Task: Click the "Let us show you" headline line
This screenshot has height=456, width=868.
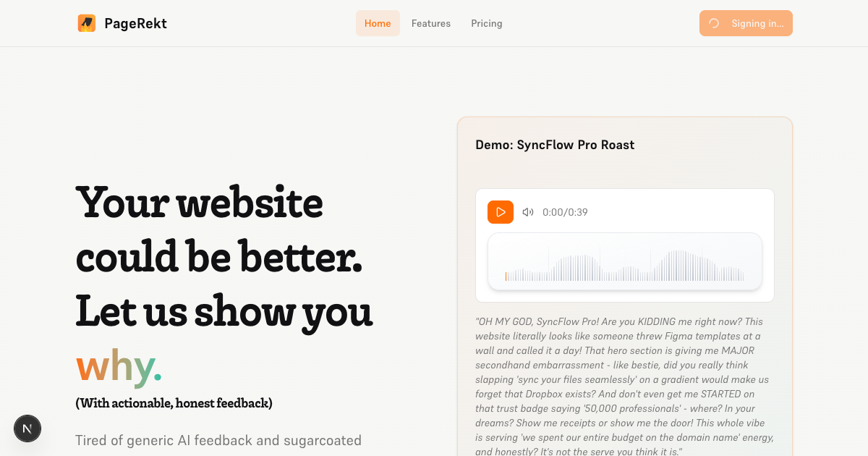Action: coord(224,311)
